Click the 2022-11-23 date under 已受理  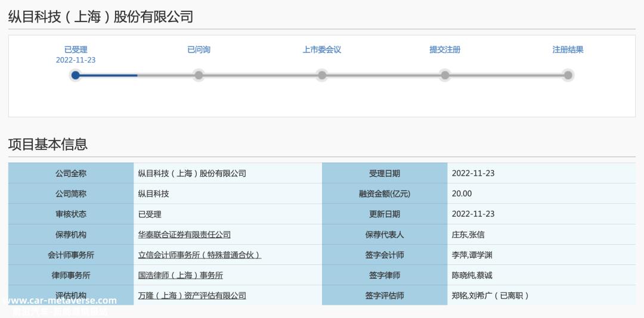(76, 60)
